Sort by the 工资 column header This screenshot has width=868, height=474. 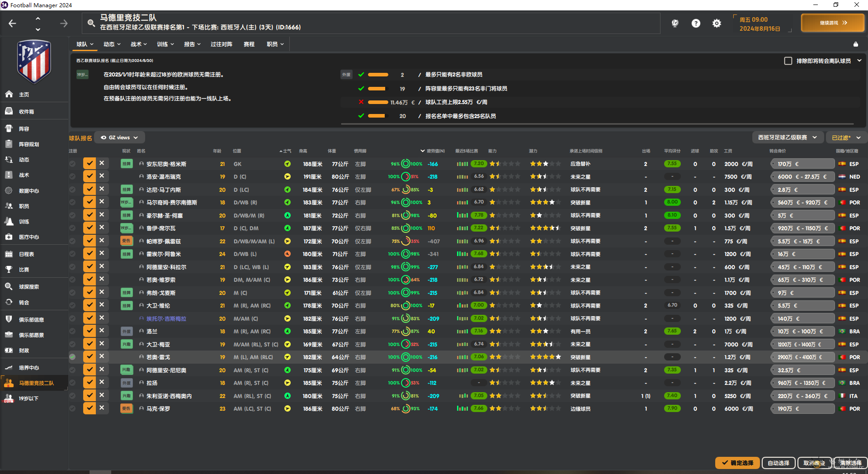728,151
